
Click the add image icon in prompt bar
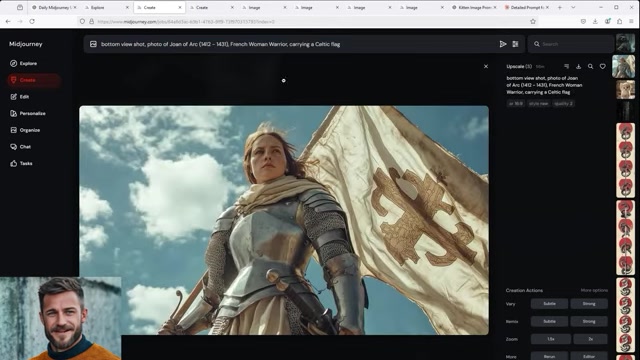(93, 44)
